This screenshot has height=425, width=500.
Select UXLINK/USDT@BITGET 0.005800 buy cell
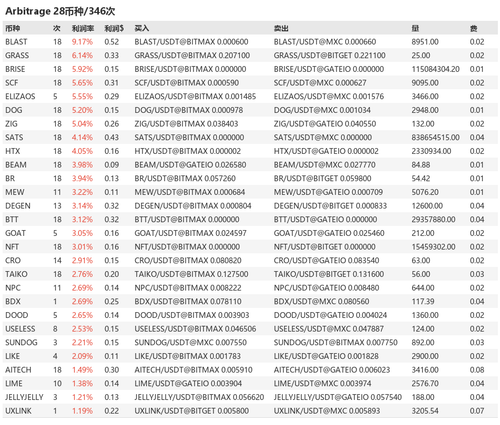pyautogui.click(x=192, y=411)
